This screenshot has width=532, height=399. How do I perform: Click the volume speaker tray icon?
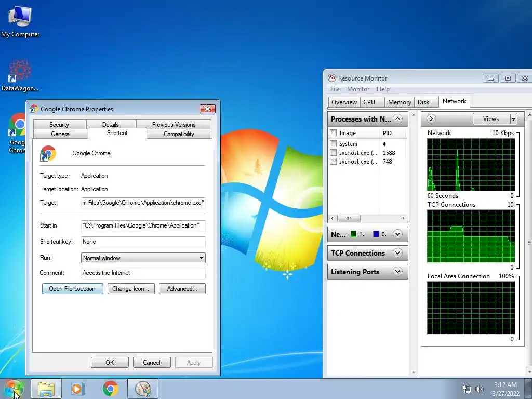[479, 389]
